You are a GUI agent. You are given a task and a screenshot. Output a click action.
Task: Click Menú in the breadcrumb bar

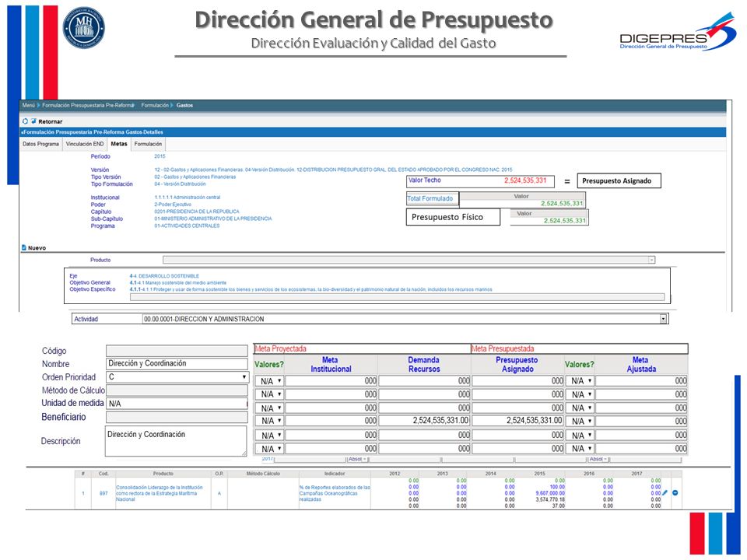(29, 105)
